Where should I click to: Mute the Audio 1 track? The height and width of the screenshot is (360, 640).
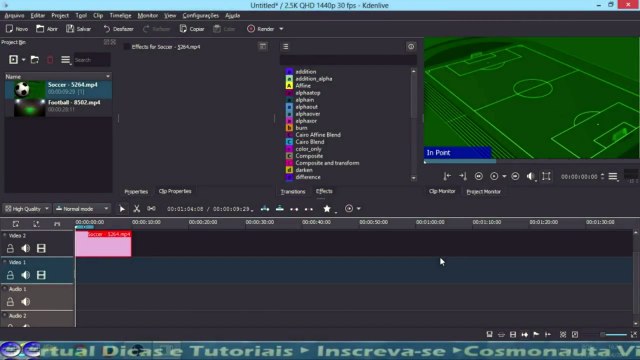click(25, 302)
